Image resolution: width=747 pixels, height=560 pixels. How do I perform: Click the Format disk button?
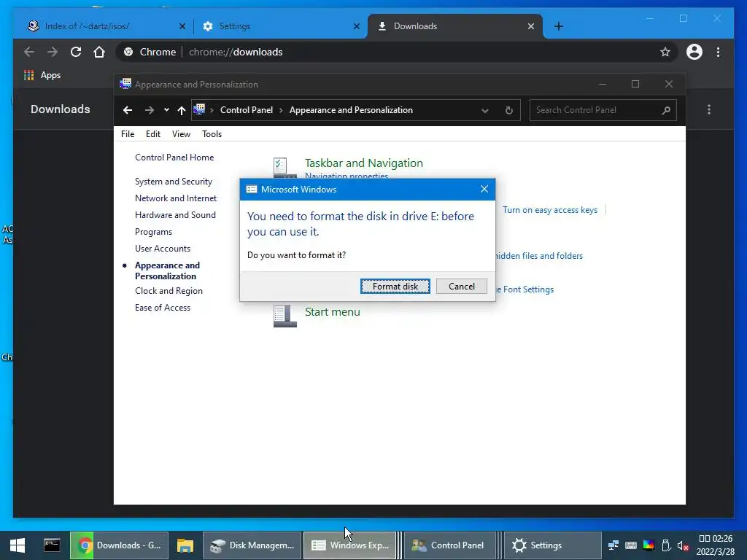(395, 286)
